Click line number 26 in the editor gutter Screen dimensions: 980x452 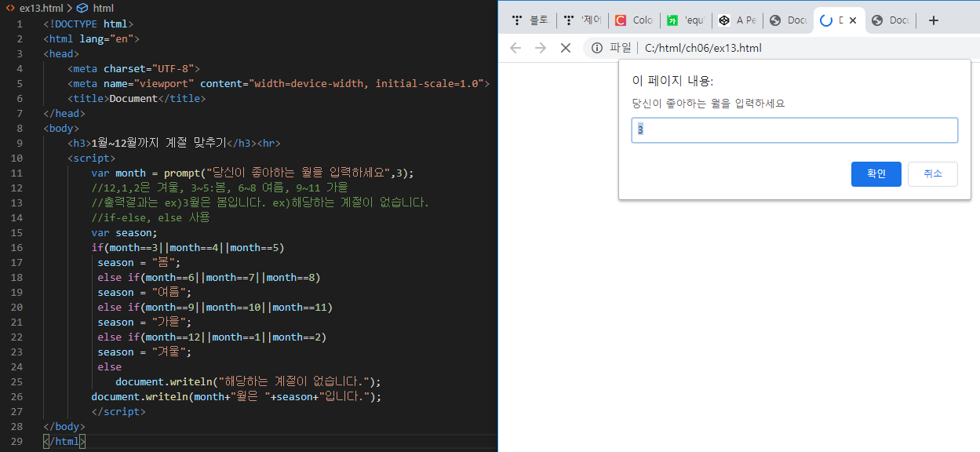pos(16,396)
